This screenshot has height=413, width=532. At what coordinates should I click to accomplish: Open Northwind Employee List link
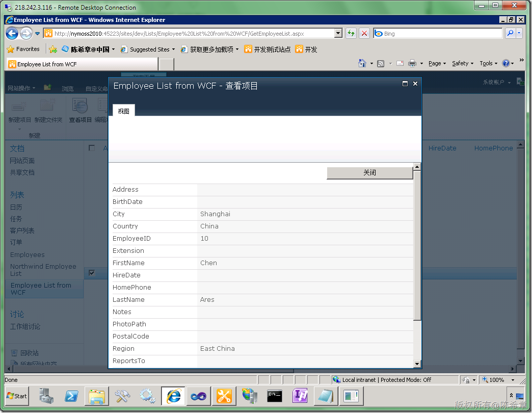[x=43, y=270]
